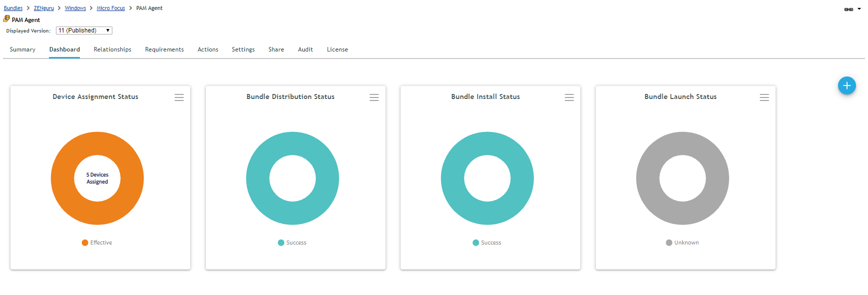
Task: Open the Device Assignment Status hamburger menu
Action: pos(179,97)
